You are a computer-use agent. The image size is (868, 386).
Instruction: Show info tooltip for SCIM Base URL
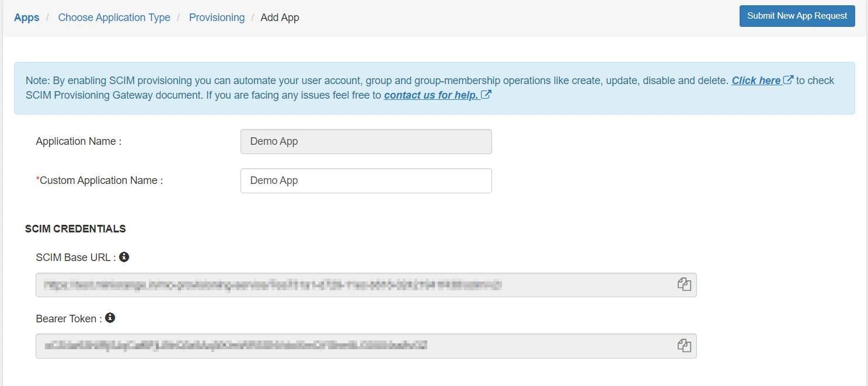pyautogui.click(x=124, y=256)
